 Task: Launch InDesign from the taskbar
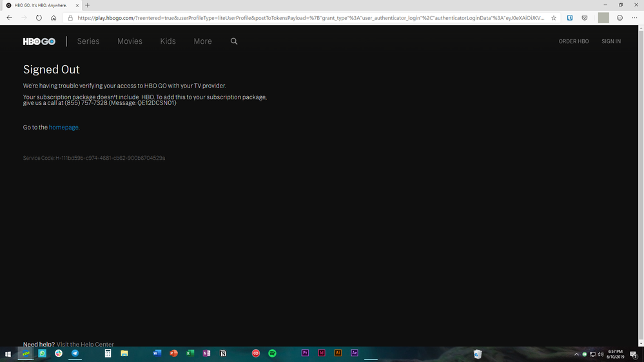coord(322,353)
